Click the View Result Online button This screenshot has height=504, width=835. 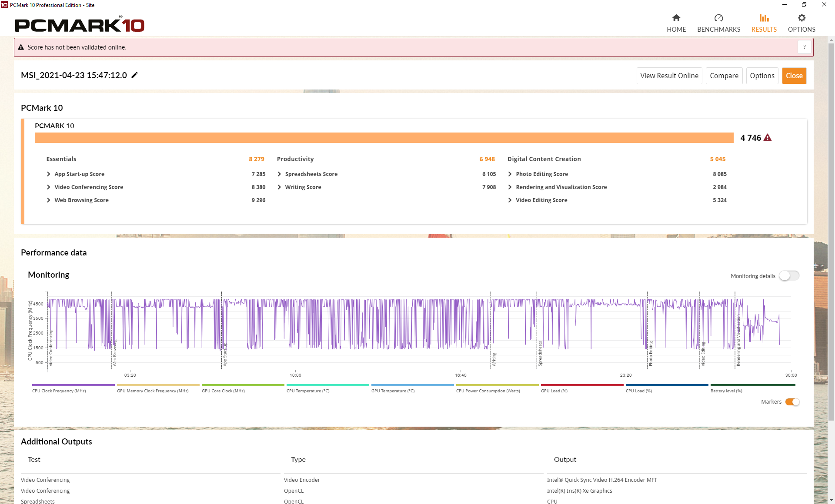[669, 76]
